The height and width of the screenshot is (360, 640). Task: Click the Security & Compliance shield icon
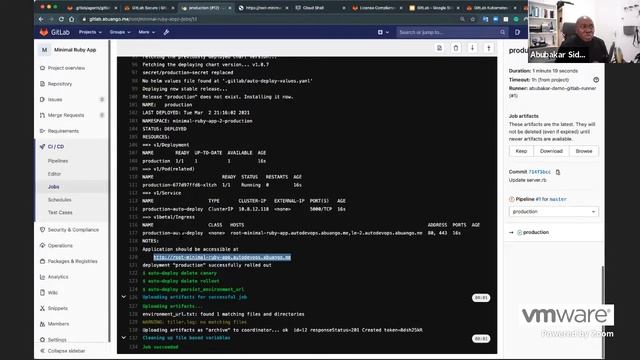(x=42, y=230)
